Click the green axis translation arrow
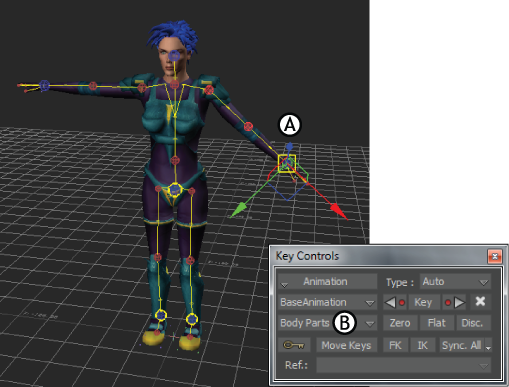Screen dimensions: 509x387 tap(239, 210)
